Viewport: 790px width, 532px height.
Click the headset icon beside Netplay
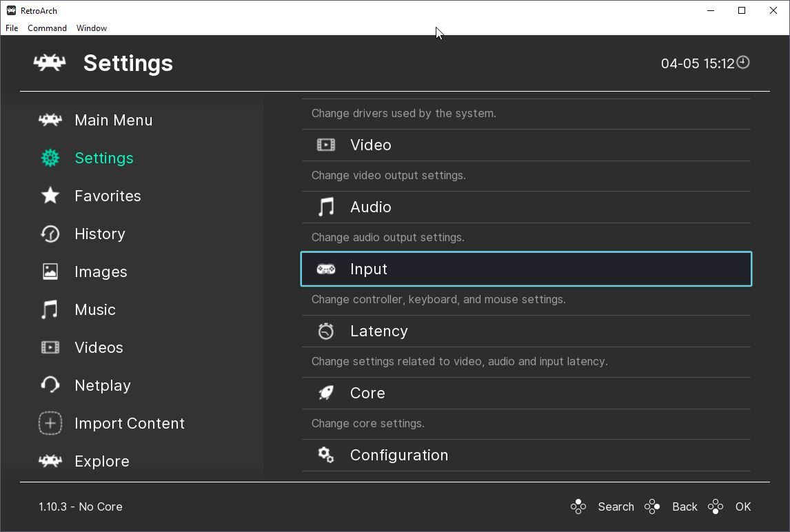[x=50, y=385]
